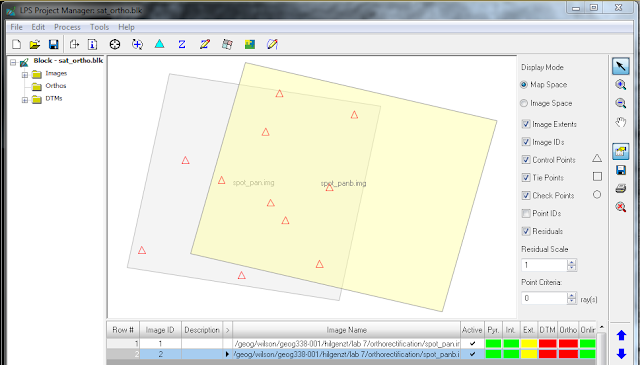Image resolution: width=640 pixels, height=365 pixels.
Task: Click the Residual Scale input field
Action: [544, 265]
